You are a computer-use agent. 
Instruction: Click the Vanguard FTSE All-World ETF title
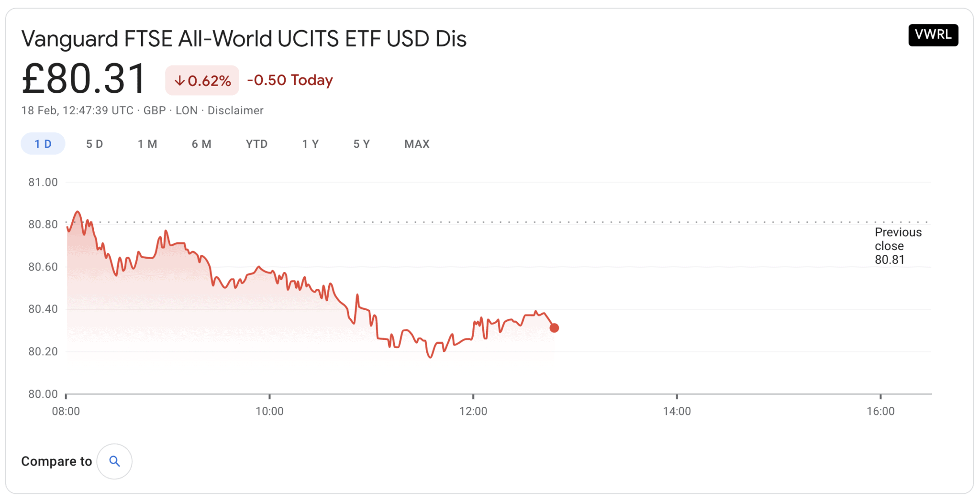click(244, 39)
